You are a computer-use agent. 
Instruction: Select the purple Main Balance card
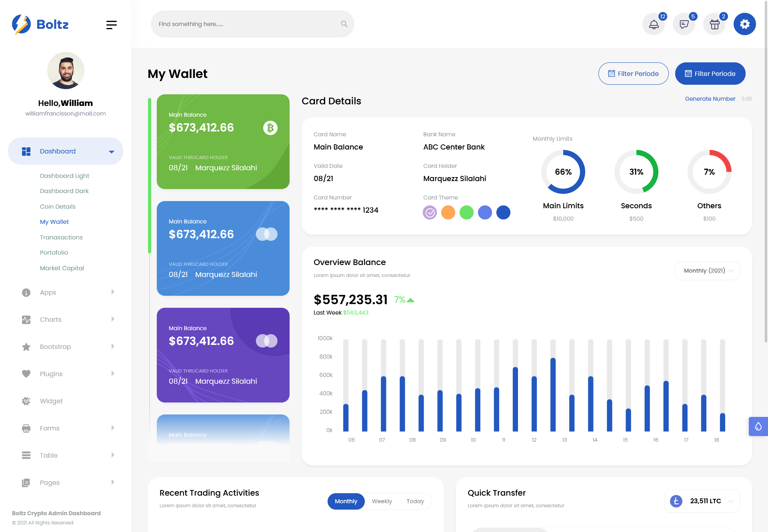pos(223,355)
